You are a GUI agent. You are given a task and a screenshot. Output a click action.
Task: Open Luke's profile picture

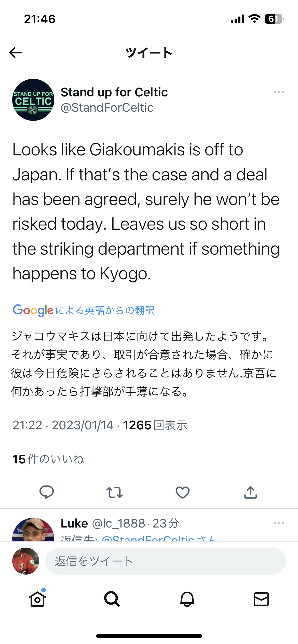[x=33, y=530]
